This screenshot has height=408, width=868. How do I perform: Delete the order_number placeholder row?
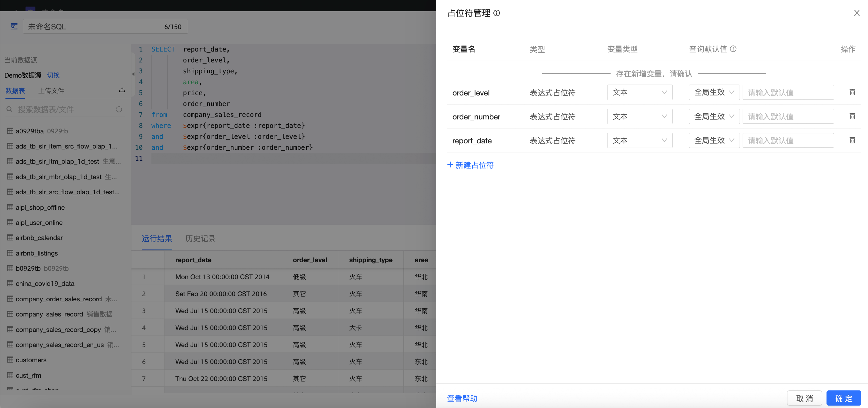pos(852,116)
